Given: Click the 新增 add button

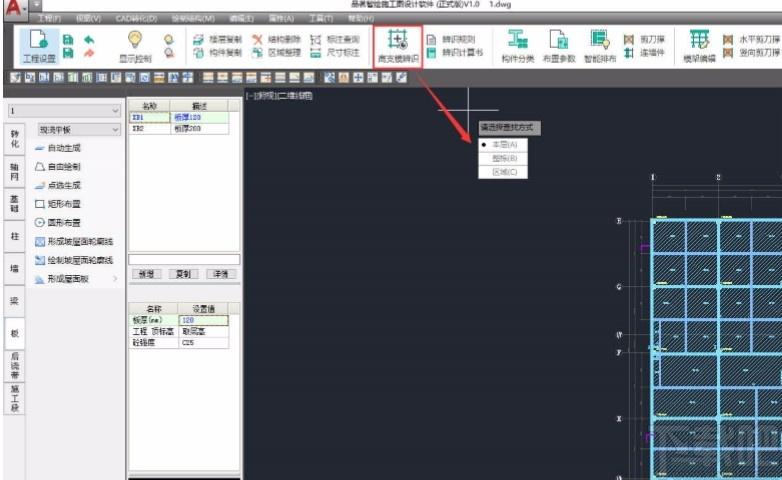Looking at the screenshot, I should point(146,274).
